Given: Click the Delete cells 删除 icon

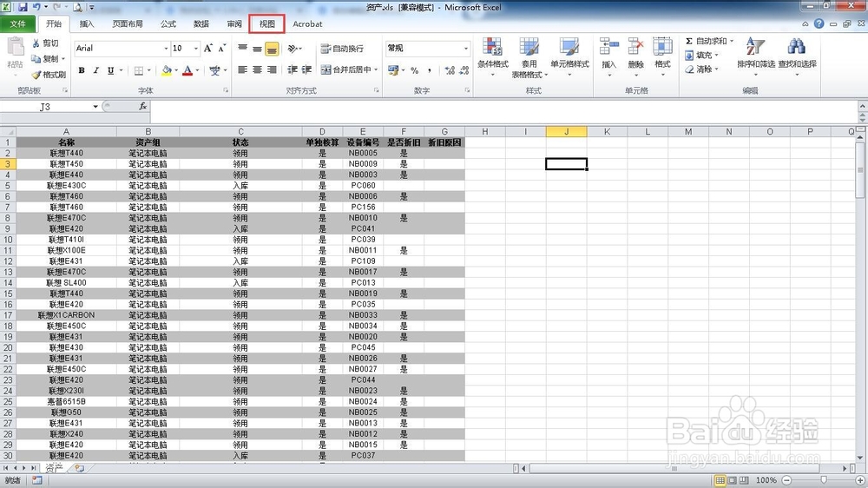Looking at the screenshot, I should 636,57.
